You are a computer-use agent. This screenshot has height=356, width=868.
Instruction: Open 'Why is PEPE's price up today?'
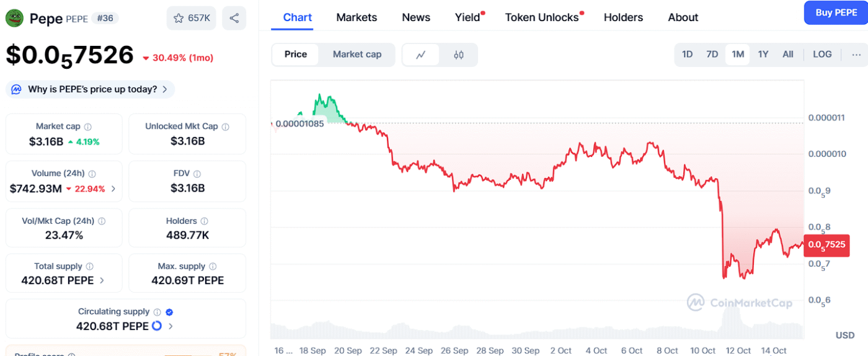tap(91, 89)
